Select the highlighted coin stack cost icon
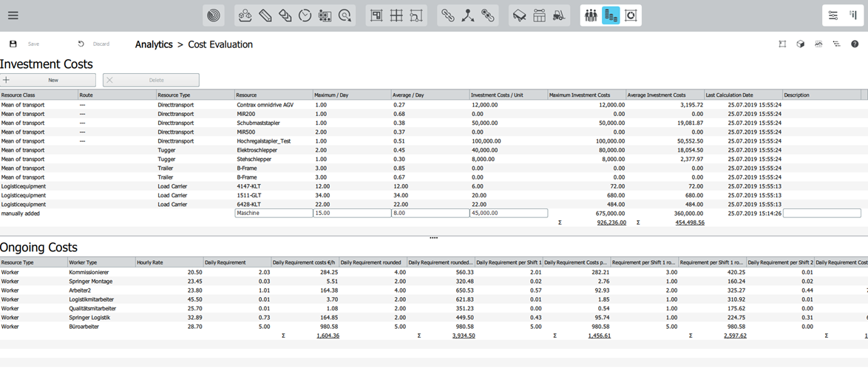Image resolution: width=868 pixels, height=371 pixels. tap(610, 16)
